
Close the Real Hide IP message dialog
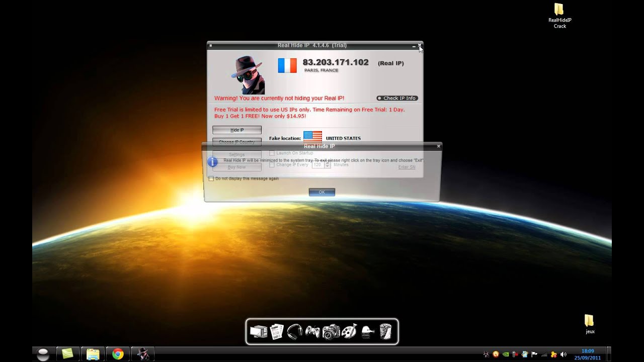pyautogui.click(x=438, y=146)
